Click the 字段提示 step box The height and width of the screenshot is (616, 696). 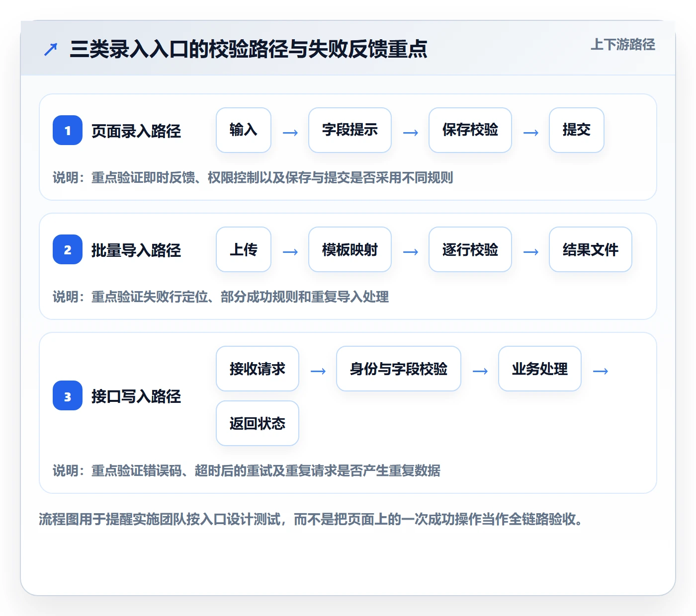(x=350, y=130)
